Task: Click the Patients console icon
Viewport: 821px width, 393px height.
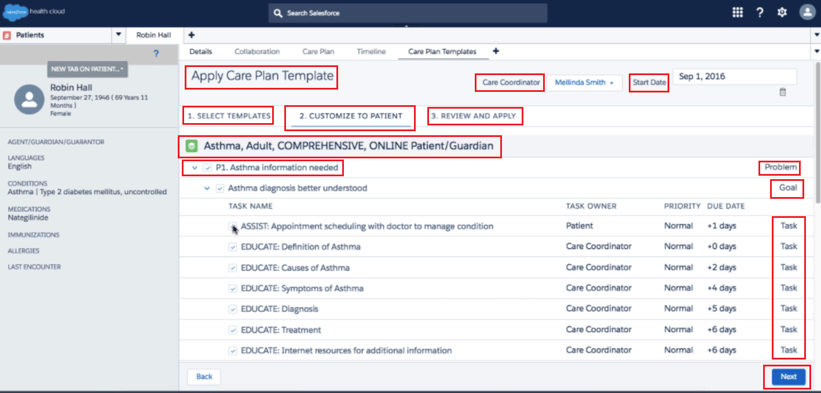Action: (x=7, y=35)
